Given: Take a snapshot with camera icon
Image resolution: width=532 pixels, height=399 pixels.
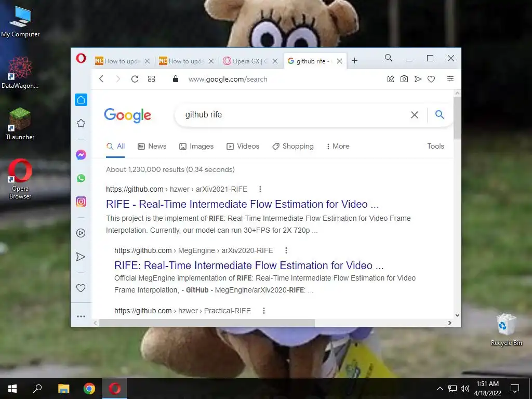Looking at the screenshot, I should click(x=404, y=79).
